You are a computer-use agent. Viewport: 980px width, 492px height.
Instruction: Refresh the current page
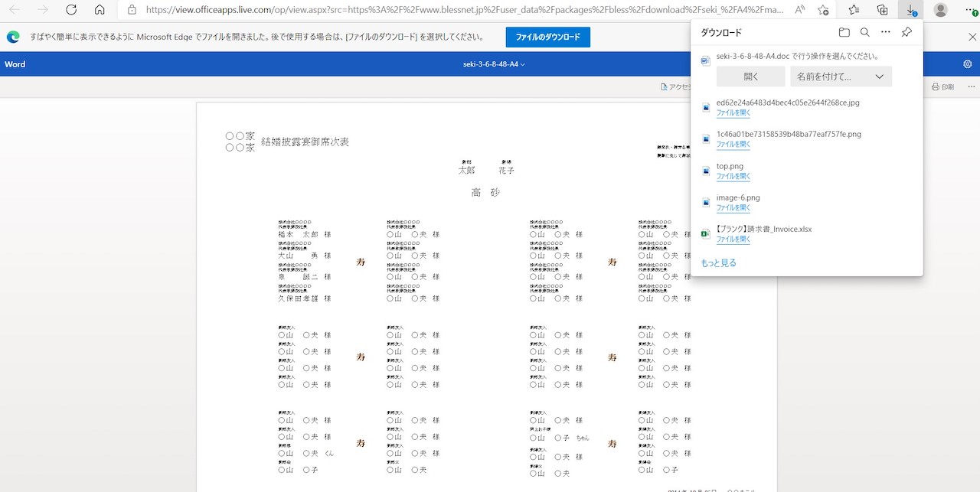(x=70, y=10)
